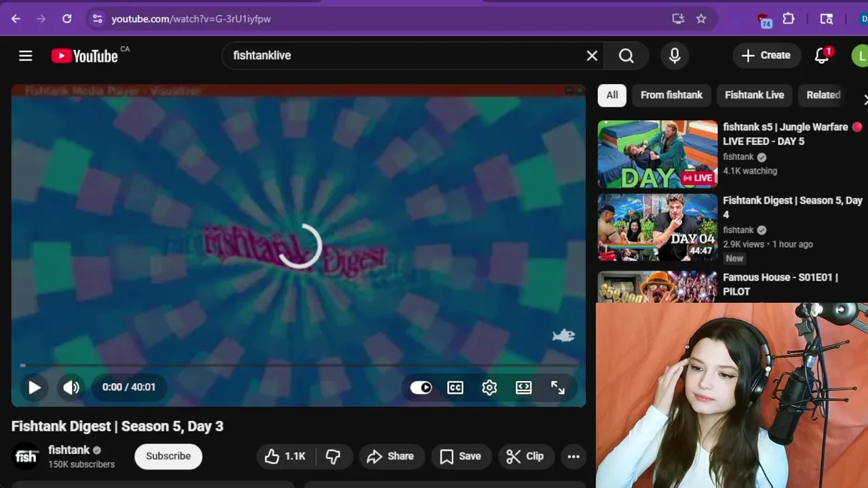Open the video settings gear
Image resolution: width=868 pixels, height=488 pixels.
click(490, 388)
